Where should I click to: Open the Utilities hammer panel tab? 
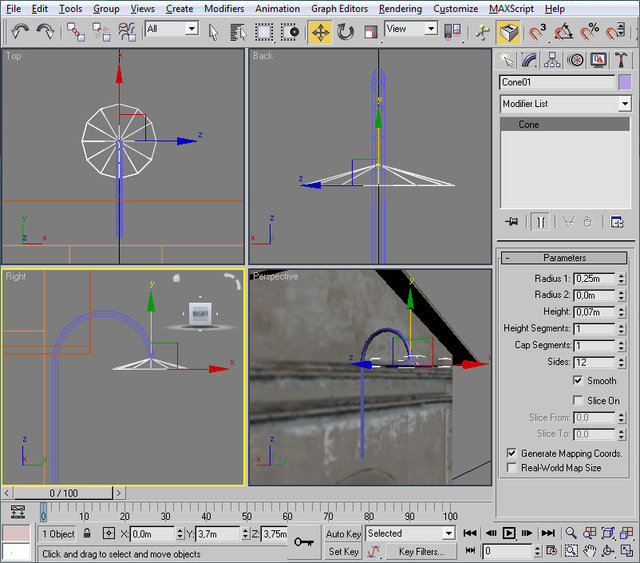point(621,60)
